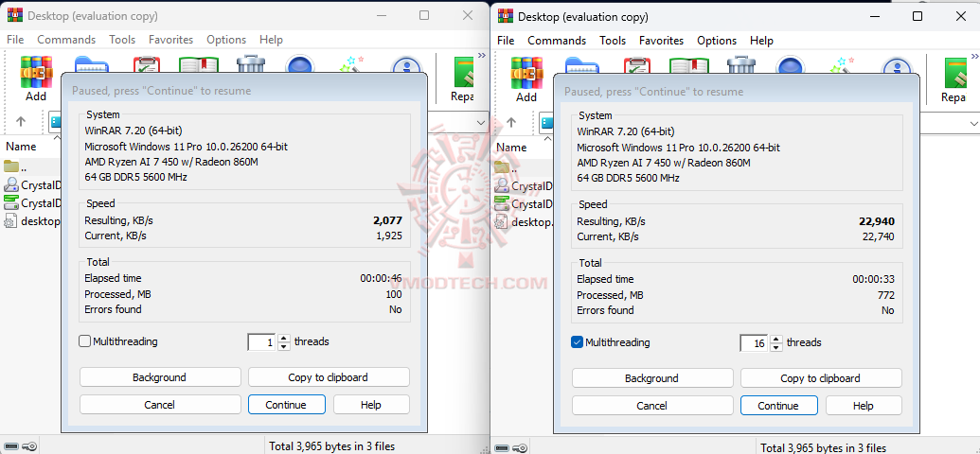Click the drive icon in left window status bar
The image size is (980, 454).
tap(13, 446)
